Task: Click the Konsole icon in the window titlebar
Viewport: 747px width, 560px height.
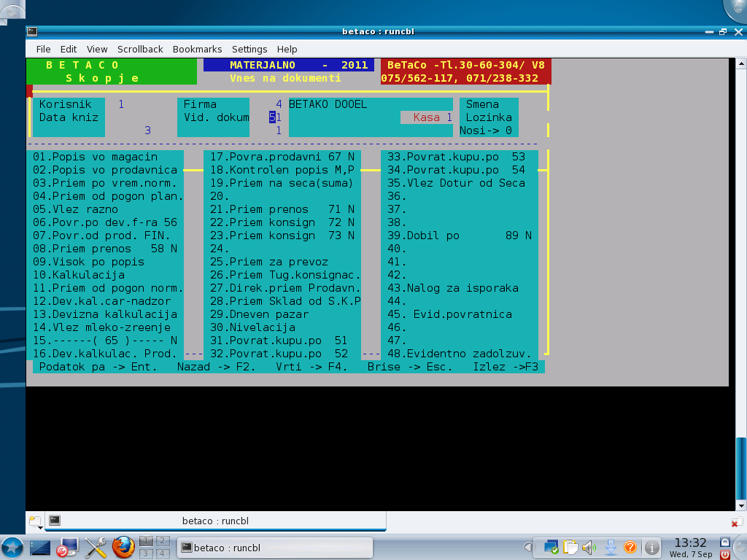Action: (x=31, y=31)
